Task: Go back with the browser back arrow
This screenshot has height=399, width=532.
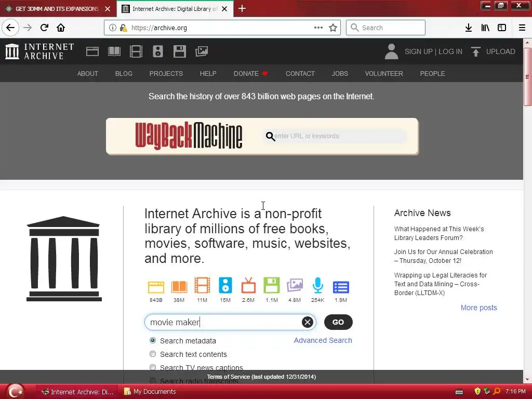Action: tap(10, 28)
